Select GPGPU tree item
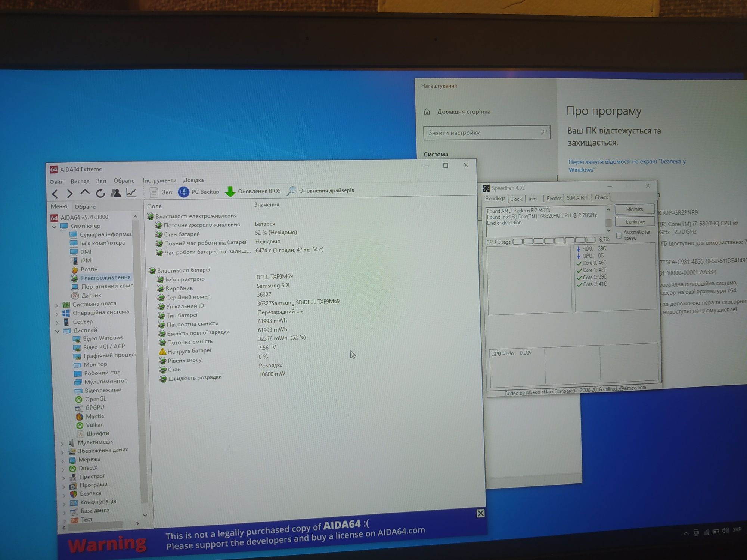The image size is (747, 560). [x=91, y=408]
